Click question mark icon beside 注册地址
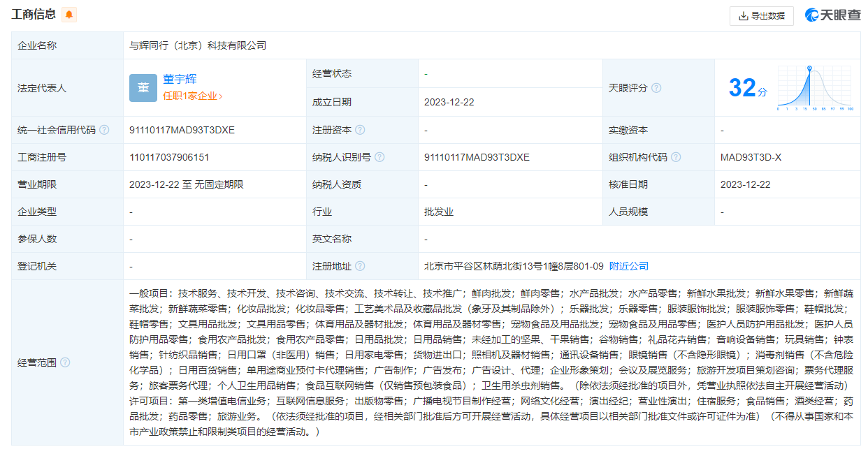The height and width of the screenshot is (463, 868). coord(360,266)
